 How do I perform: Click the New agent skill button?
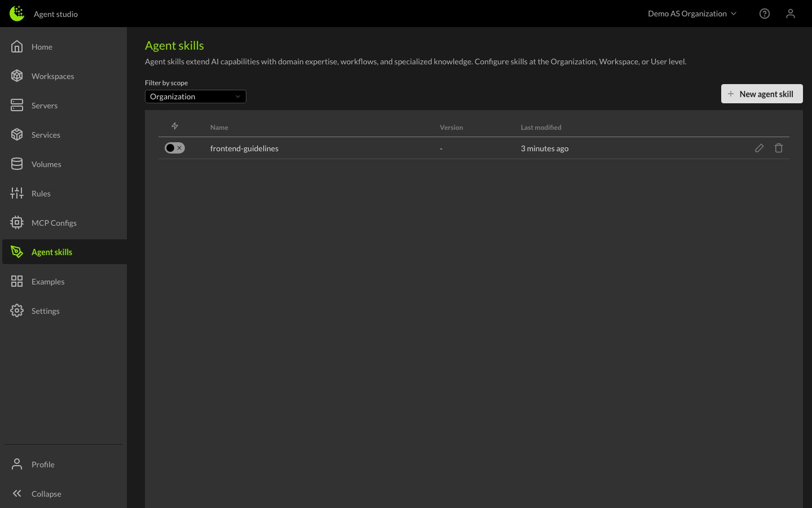point(761,94)
